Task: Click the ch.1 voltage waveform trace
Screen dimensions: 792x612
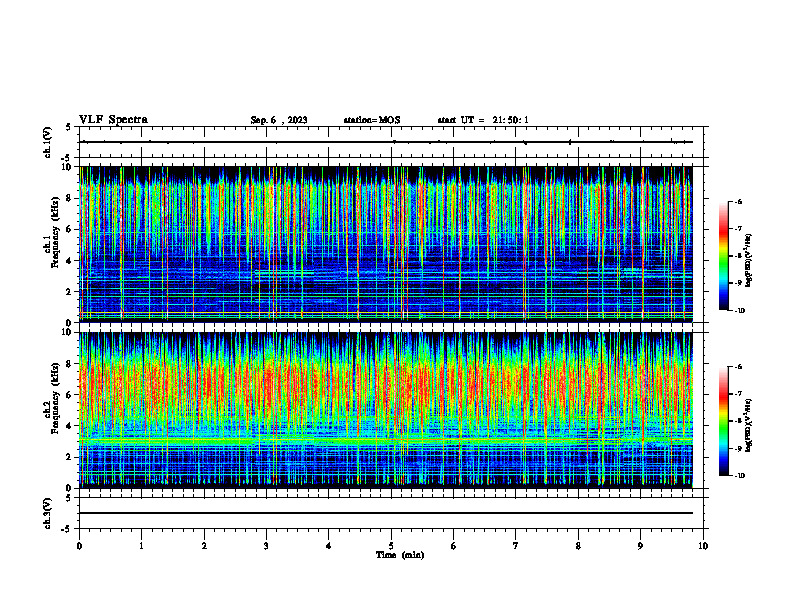Action: [386, 142]
